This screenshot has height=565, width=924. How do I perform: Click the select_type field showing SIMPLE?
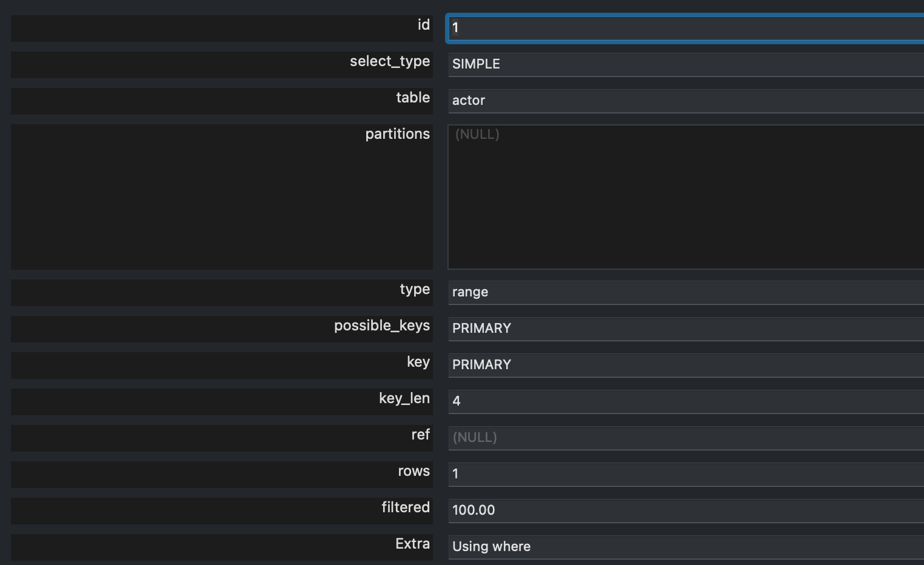click(685, 64)
